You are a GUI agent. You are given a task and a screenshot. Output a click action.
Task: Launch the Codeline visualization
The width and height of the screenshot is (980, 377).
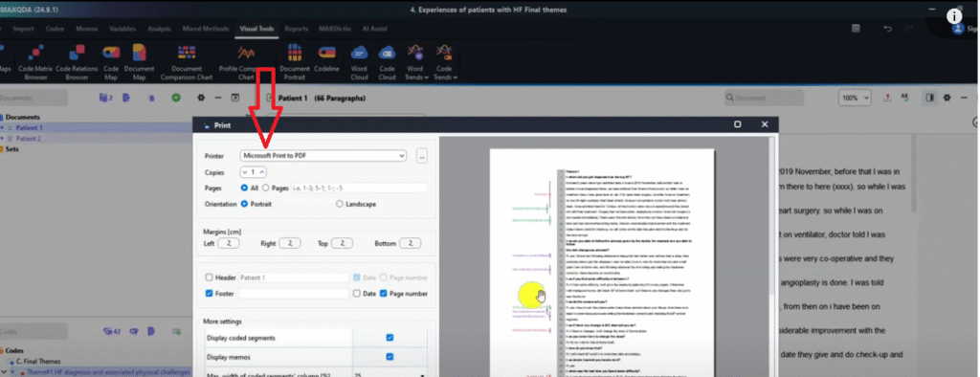click(326, 58)
